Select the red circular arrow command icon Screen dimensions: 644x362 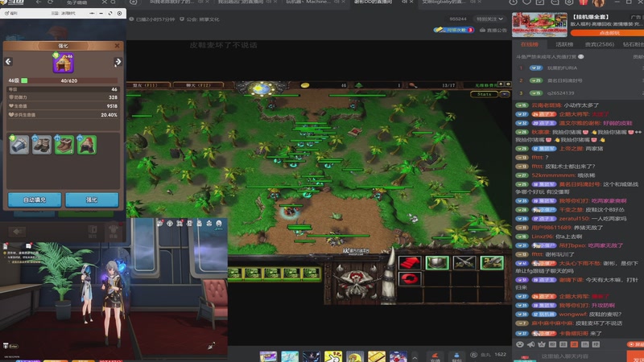coord(410,278)
